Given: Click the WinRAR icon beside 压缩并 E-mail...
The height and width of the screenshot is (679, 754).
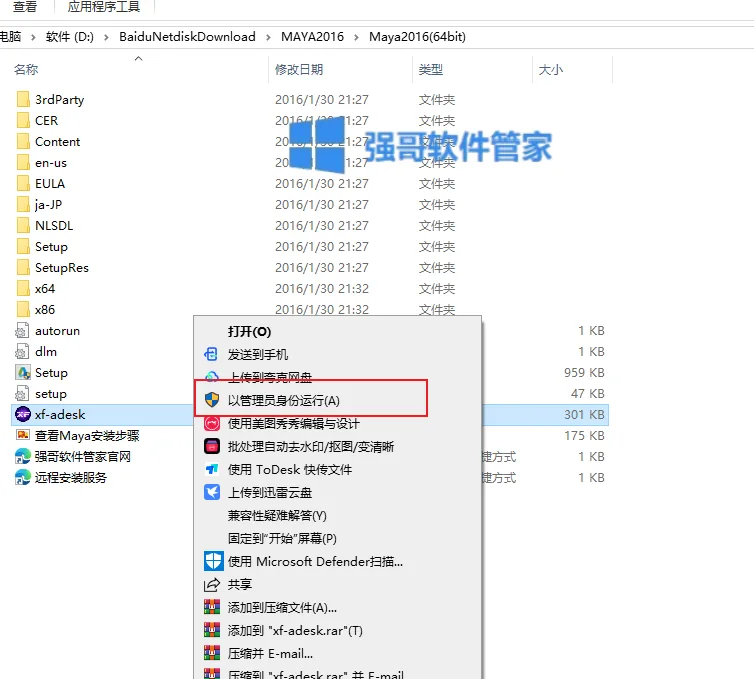Looking at the screenshot, I should [x=212, y=653].
